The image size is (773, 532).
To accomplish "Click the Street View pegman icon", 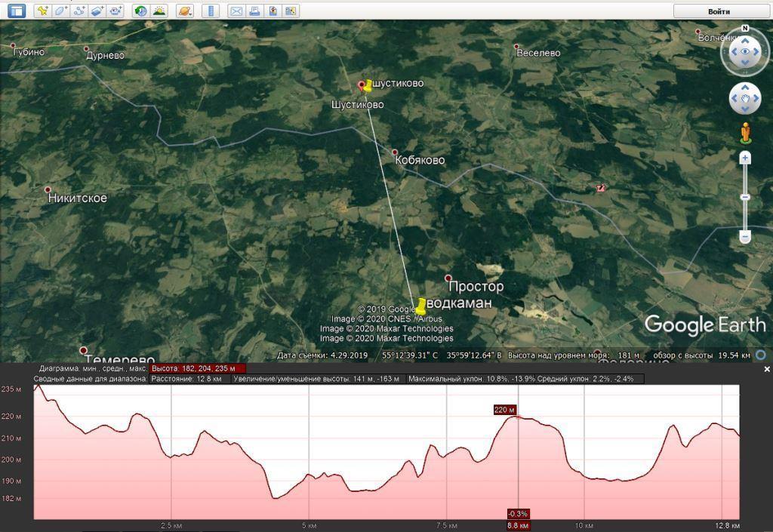I will 745,133.
